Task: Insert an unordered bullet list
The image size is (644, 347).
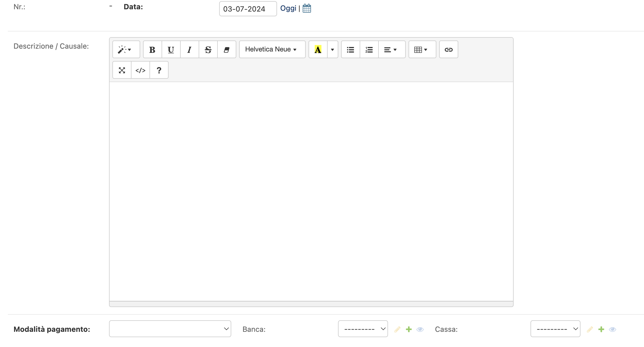Action: tap(350, 49)
